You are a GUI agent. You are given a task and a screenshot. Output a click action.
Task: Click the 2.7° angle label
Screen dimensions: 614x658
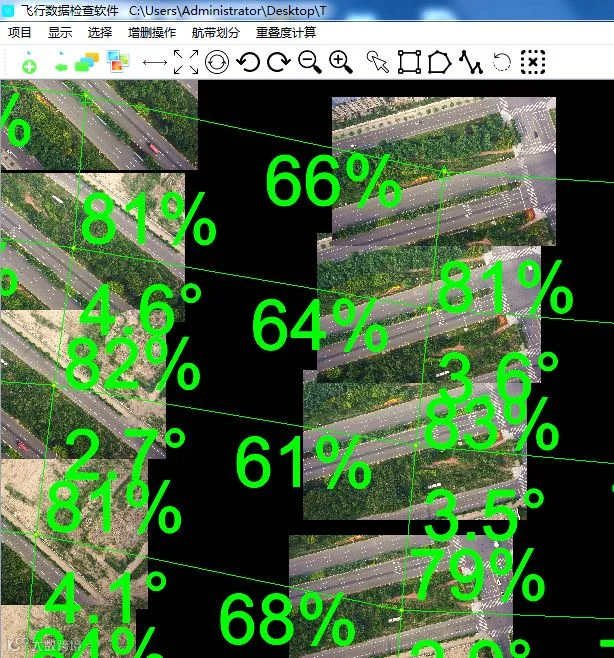pos(125,454)
